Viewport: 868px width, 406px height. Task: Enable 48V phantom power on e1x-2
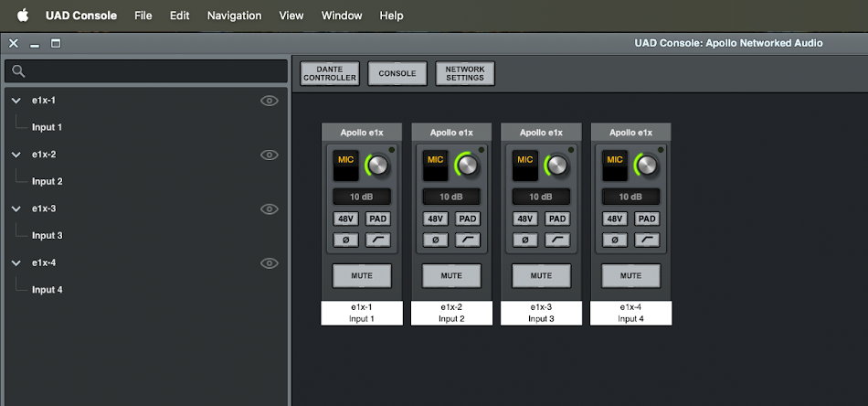436,219
